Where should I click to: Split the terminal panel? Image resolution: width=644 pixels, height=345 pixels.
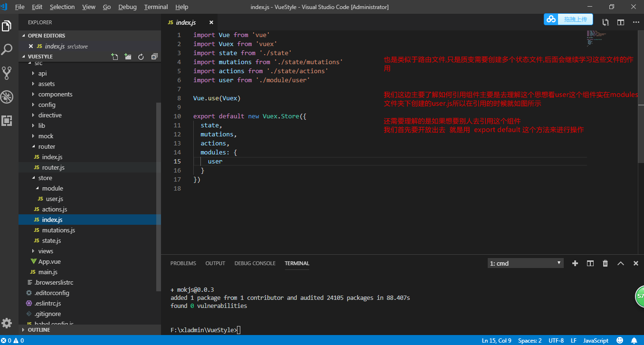click(x=590, y=263)
